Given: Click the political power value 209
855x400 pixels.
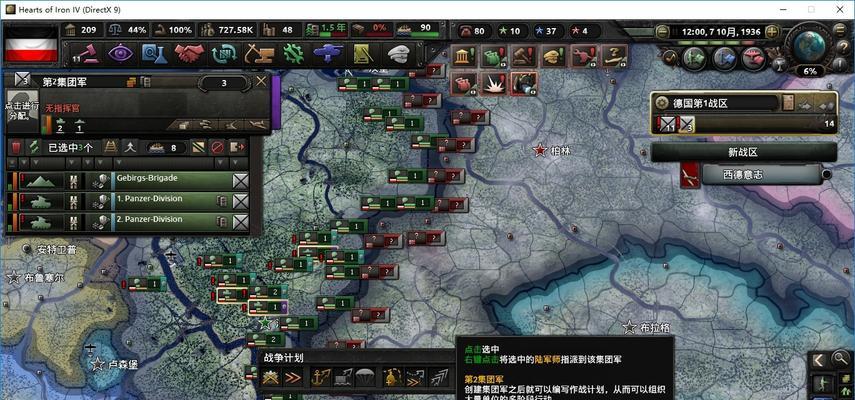Looking at the screenshot, I should (88, 30).
